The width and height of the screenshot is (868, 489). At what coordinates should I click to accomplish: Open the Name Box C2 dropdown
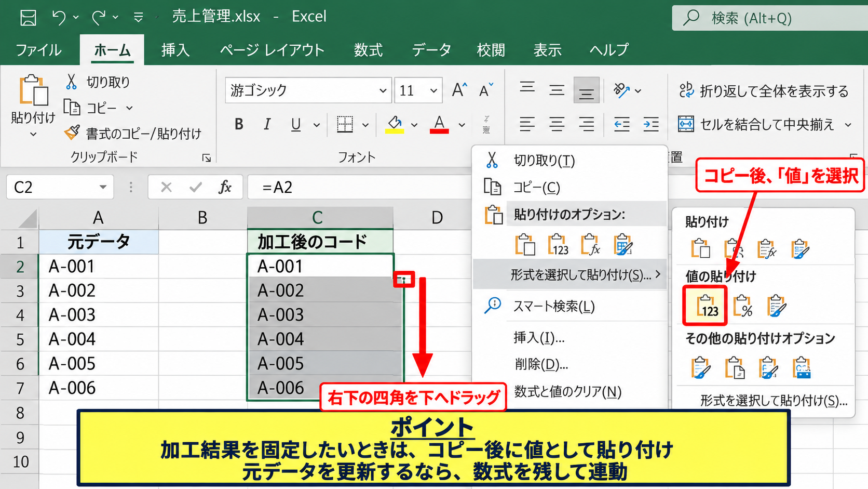tap(103, 187)
